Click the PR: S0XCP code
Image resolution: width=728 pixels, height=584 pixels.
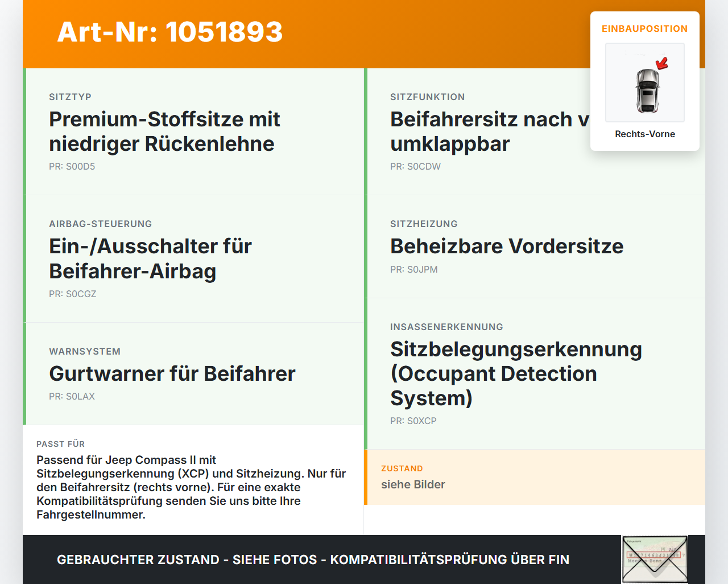click(x=413, y=421)
